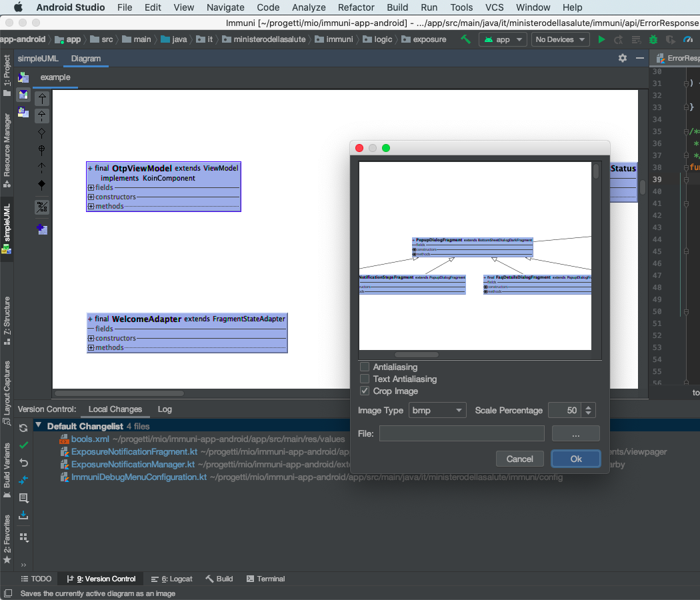700x600 pixels.
Task: Select the generalization arrow tool (solid line)
Action: tap(42, 99)
